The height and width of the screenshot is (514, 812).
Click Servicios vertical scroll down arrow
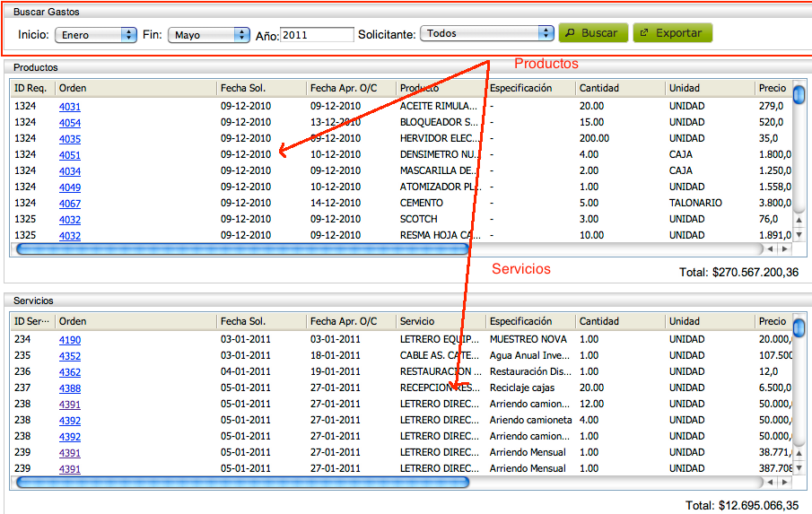coord(799,468)
